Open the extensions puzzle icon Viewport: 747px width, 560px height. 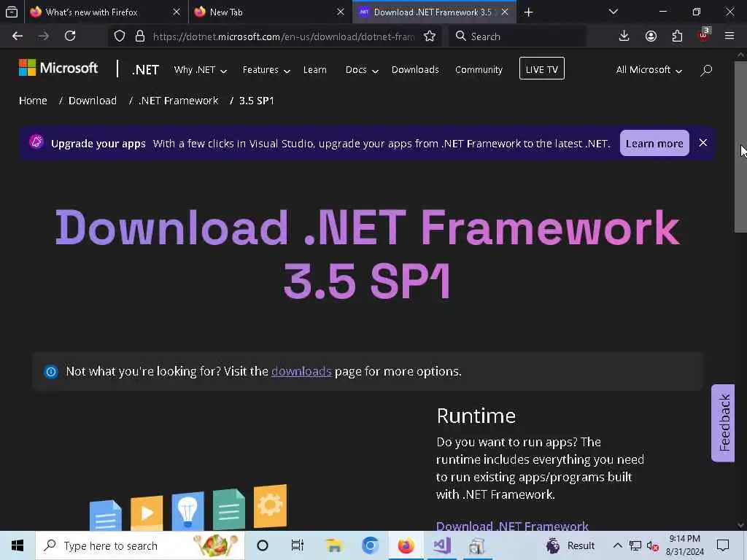677,36
